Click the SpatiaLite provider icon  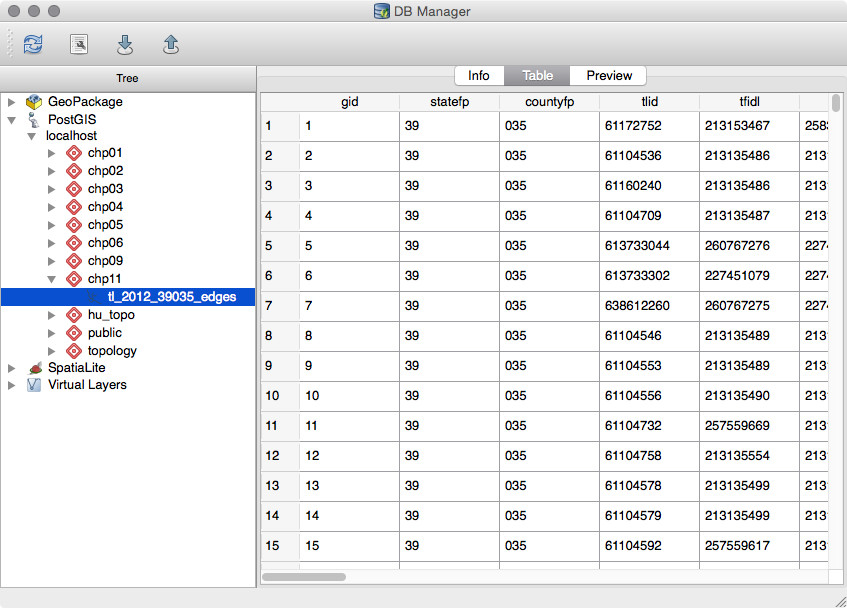[x=34, y=368]
